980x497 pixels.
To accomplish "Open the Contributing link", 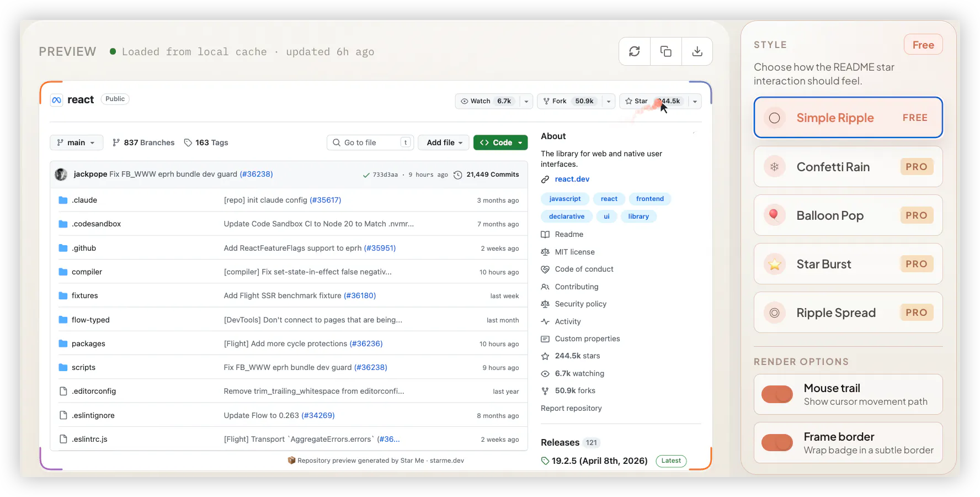I will coord(577,287).
